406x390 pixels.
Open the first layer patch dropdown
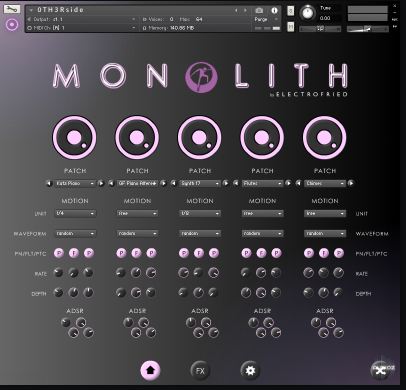click(75, 183)
